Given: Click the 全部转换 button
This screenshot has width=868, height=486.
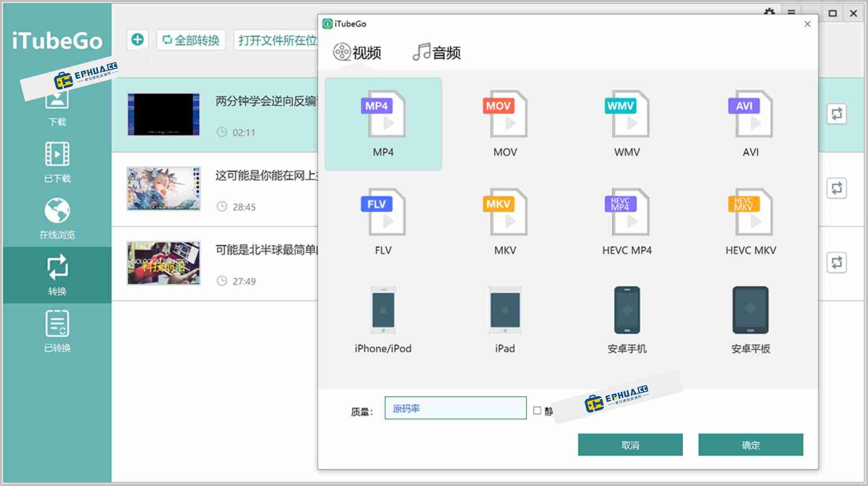Looking at the screenshot, I should (x=191, y=40).
